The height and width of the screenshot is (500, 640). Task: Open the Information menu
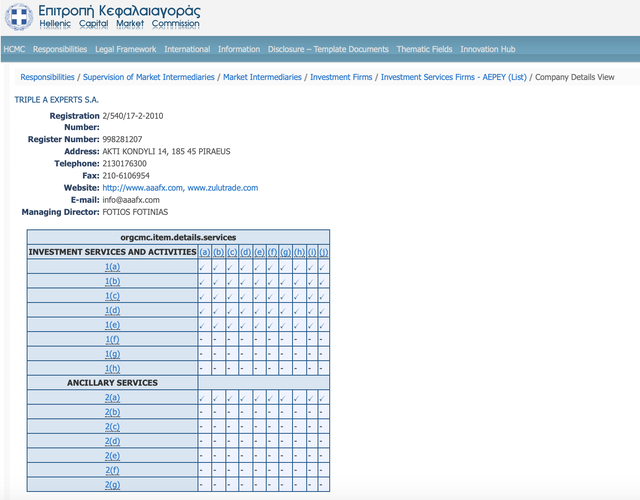(x=239, y=49)
